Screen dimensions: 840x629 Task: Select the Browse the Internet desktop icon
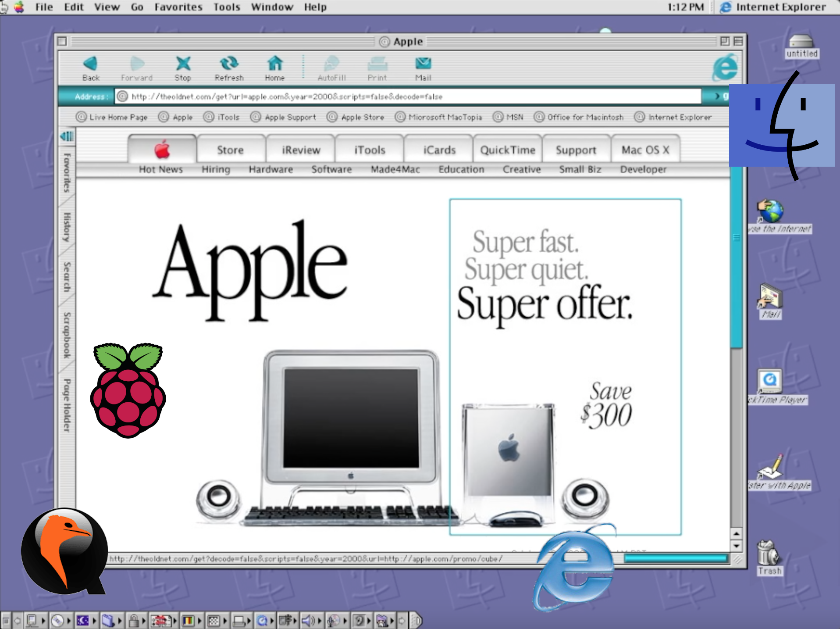pos(770,211)
